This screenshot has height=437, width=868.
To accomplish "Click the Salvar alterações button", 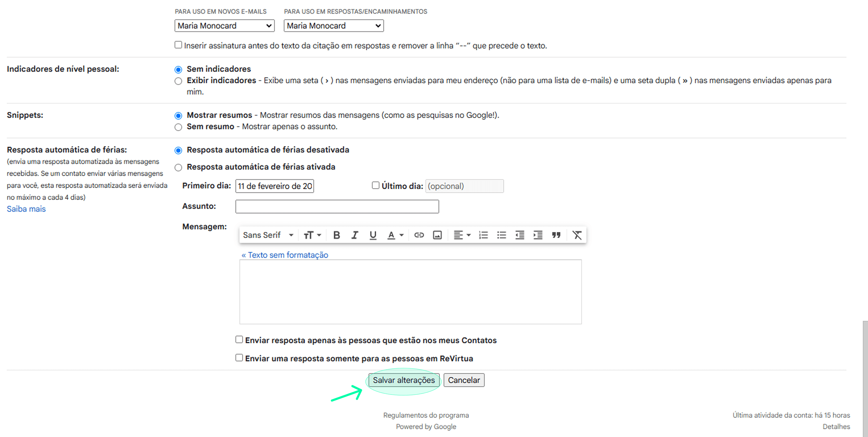I will click(x=404, y=380).
